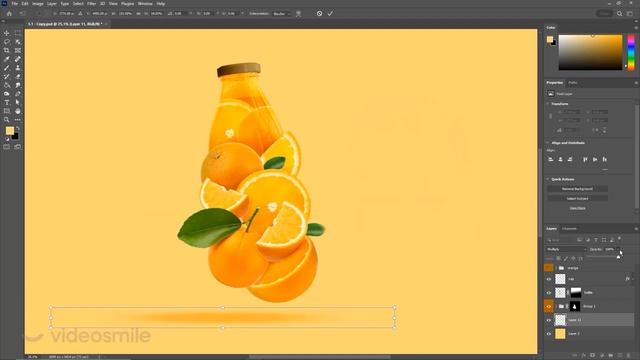The width and height of the screenshot is (640, 360).
Task: Create new group icon at Layers bottom
Action: coord(611,356)
